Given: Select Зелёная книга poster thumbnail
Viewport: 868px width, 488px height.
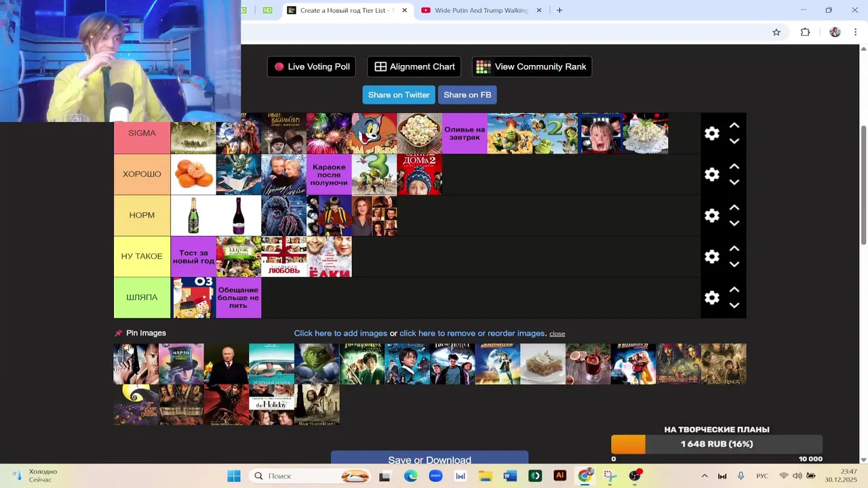Looking at the screenshot, I should [271, 364].
